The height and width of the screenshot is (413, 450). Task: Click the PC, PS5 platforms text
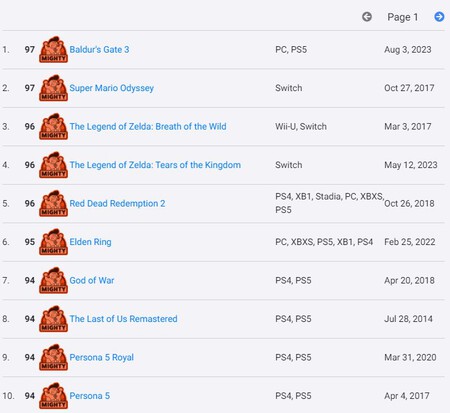291,49
